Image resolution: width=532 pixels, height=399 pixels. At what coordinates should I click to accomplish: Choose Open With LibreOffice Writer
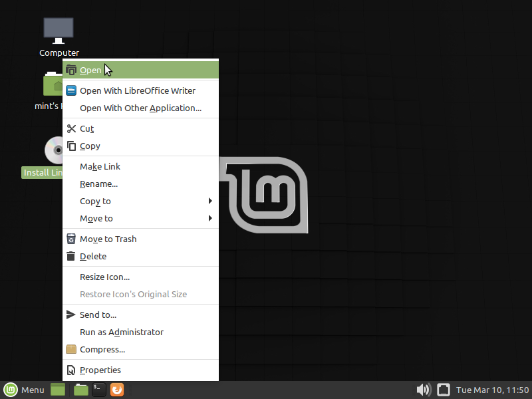coord(141,90)
